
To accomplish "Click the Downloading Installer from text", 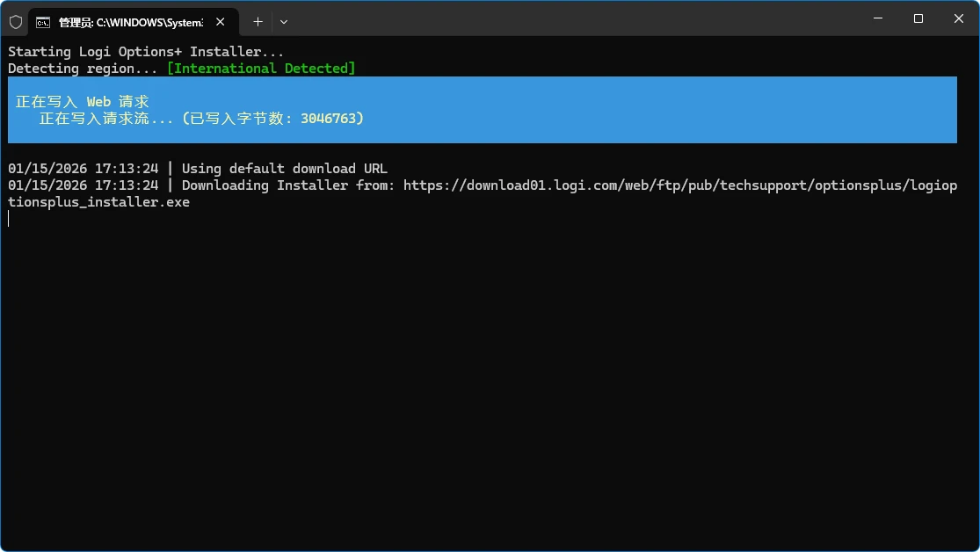I will pyautogui.click(x=288, y=185).
